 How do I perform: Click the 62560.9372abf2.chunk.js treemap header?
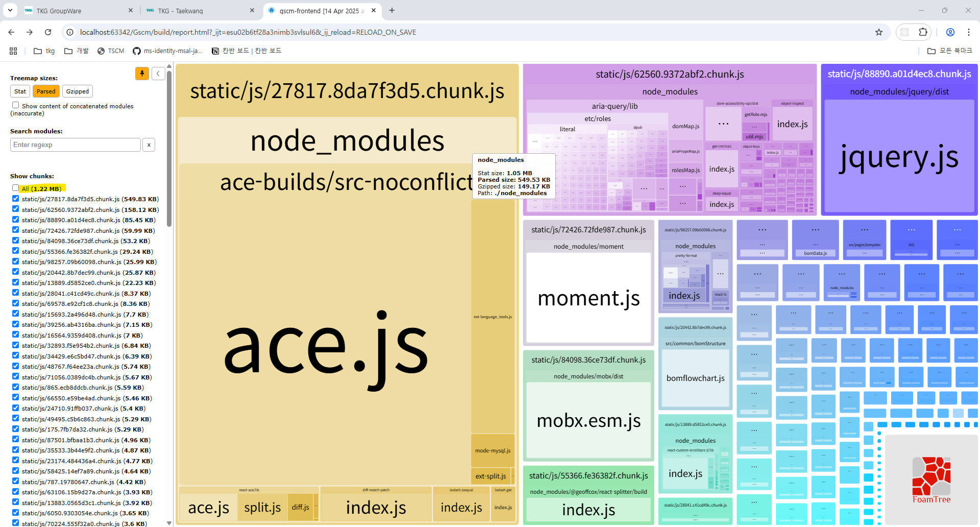click(x=670, y=74)
